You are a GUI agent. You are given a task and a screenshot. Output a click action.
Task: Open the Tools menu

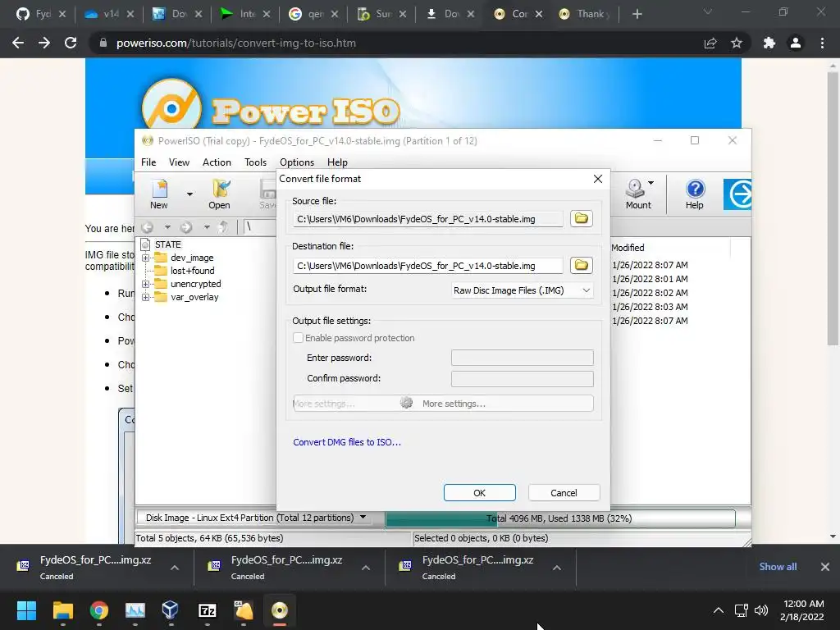coord(255,162)
